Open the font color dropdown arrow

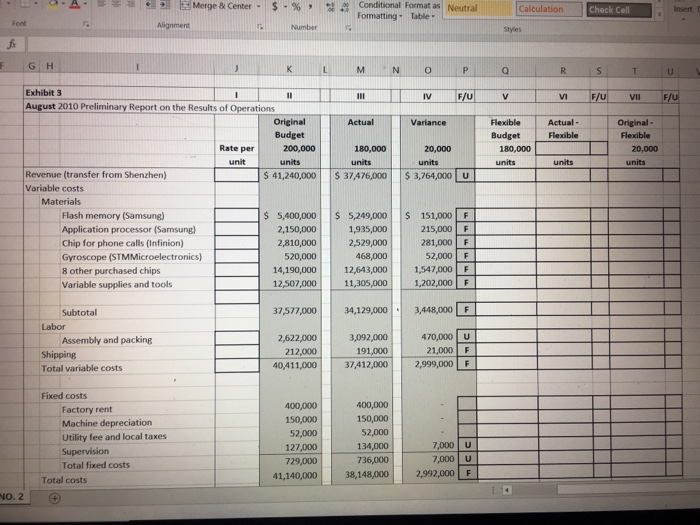click(84, 4)
